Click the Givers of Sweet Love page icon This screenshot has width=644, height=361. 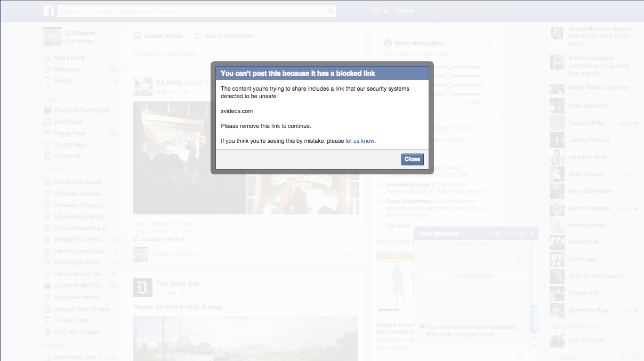coord(47,110)
